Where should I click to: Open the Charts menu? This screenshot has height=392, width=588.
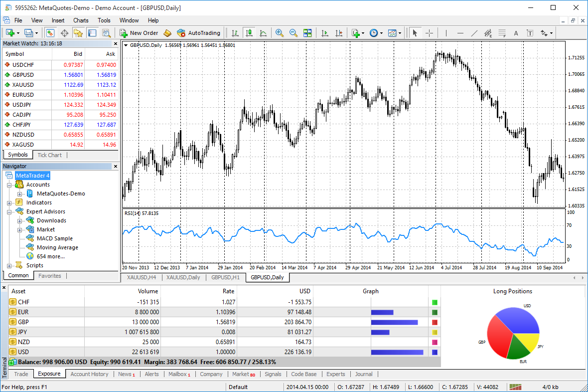pyautogui.click(x=81, y=20)
